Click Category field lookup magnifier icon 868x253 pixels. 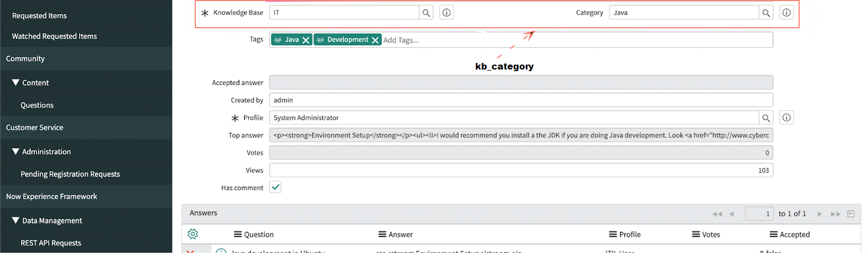[x=766, y=13]
